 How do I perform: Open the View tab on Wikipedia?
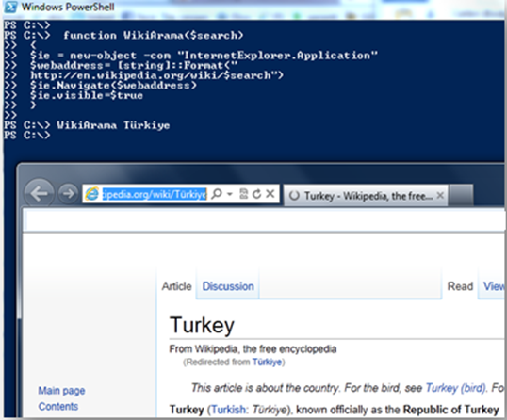(494, 286)
